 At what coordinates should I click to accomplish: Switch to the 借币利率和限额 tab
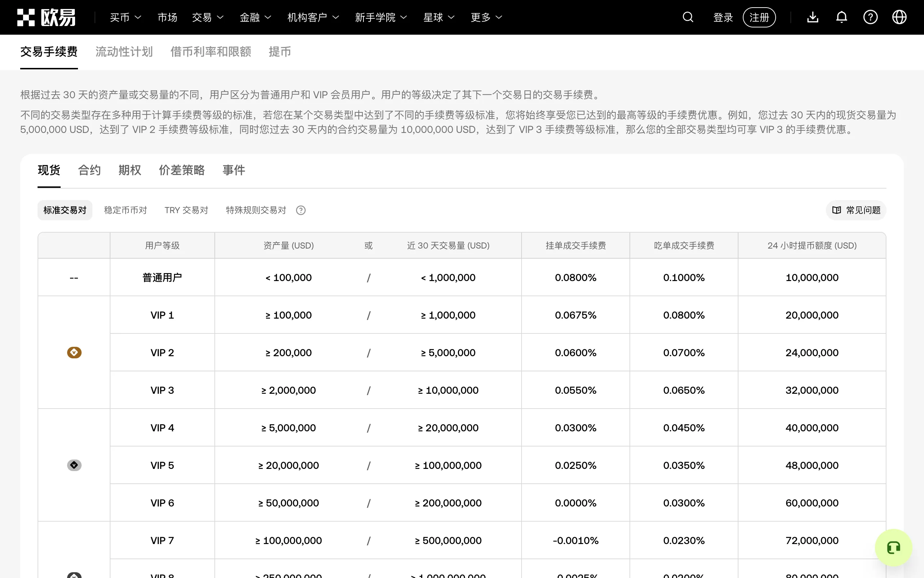point(211,52)
